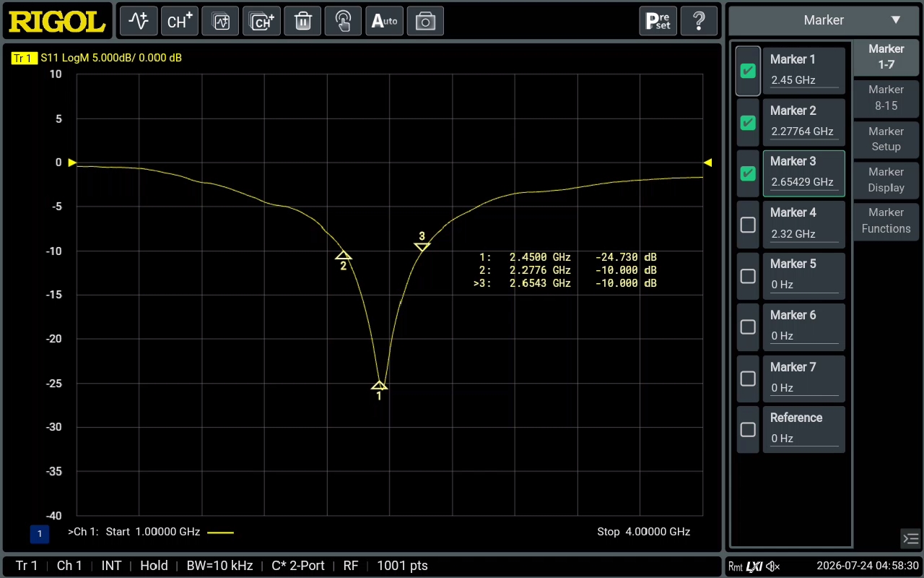Turn off the Marker 3 checkbox
The width and height of the screenshot is (924, 578).
tap(748, 173)
